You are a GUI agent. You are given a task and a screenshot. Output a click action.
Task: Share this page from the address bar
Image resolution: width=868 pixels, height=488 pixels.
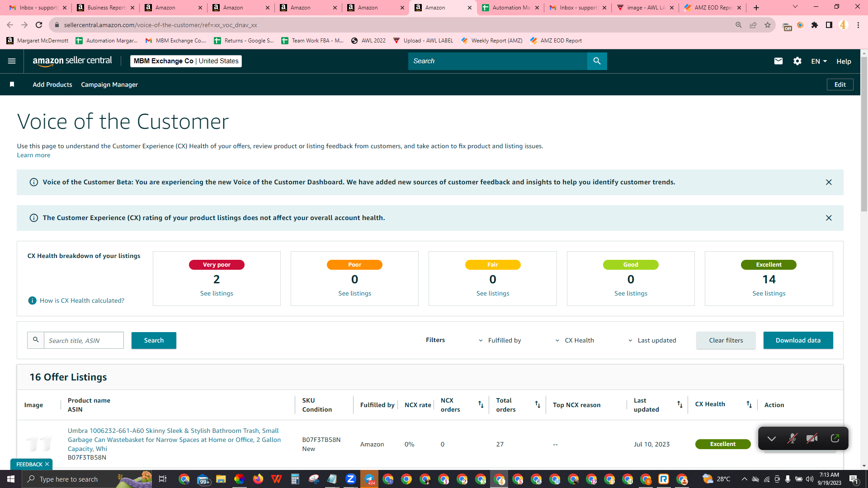tap(753, 25)
